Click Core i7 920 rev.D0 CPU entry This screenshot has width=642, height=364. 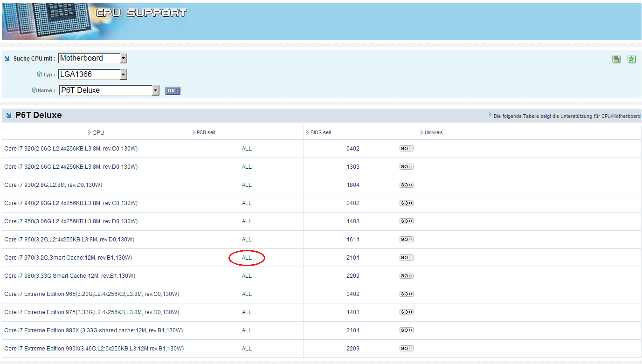(71, 167)
